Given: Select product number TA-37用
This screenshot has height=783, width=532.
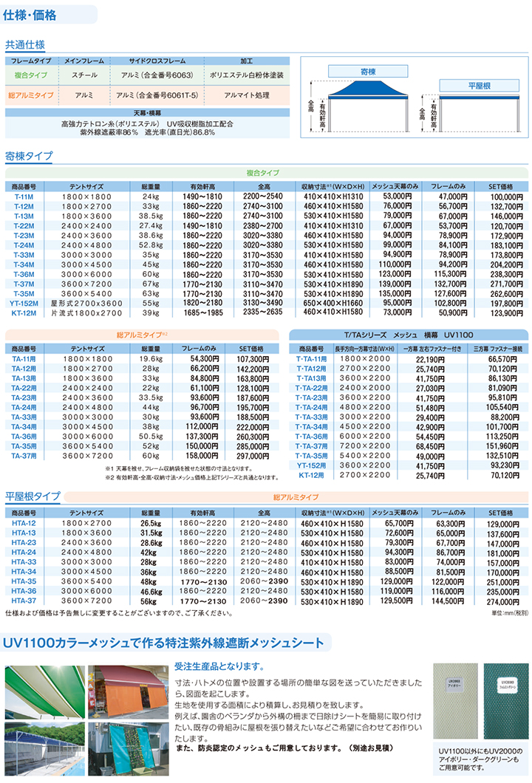Looking at the screenshot, I should 24,456.
